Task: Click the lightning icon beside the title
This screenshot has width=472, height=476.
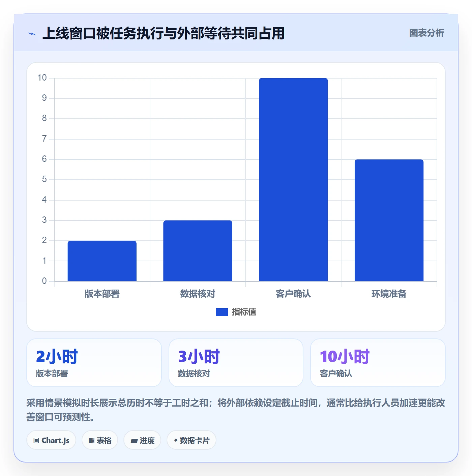Action: coord(32,34)
